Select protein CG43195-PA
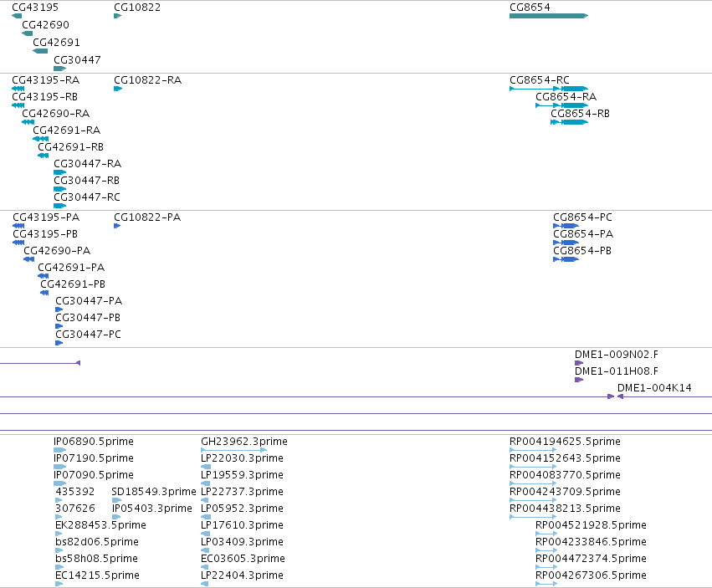This screenshot has height=588, width=712. pos(46,217)
